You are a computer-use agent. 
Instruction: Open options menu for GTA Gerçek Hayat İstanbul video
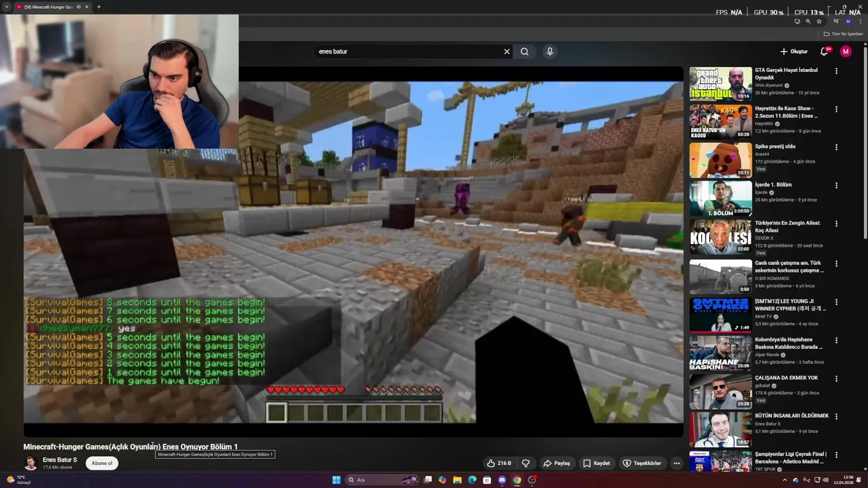(x=836, y=71)
